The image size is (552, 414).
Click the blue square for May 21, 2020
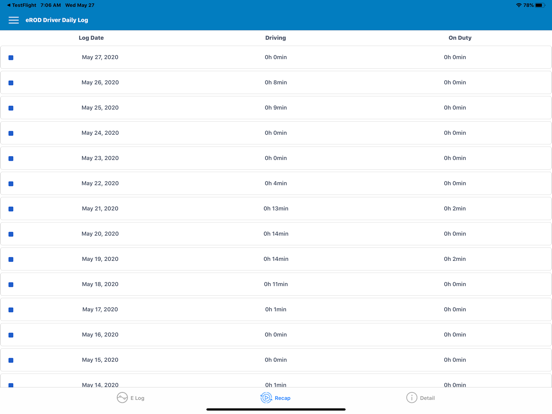(11, 209)
